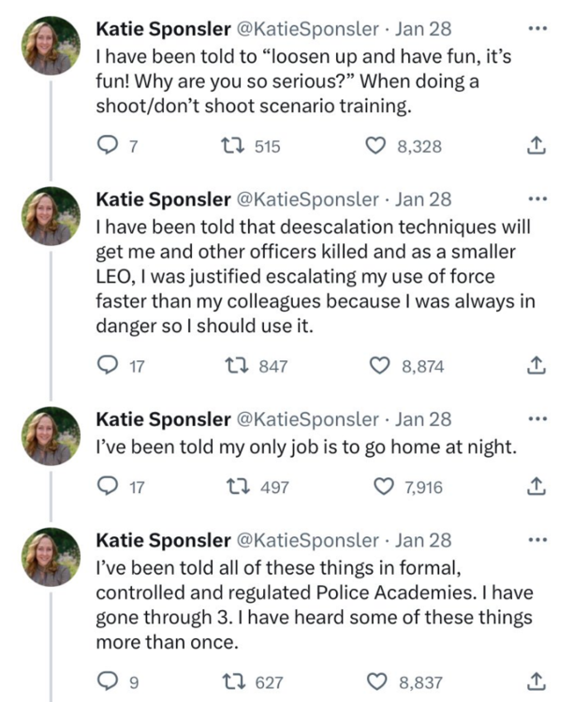
Task: Reply to the 'go home at night' tweet
Action: [109, 486]
